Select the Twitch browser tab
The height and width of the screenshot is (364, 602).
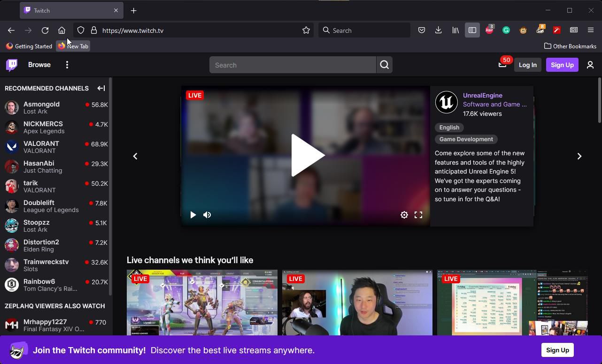click(x=66, y=10)
